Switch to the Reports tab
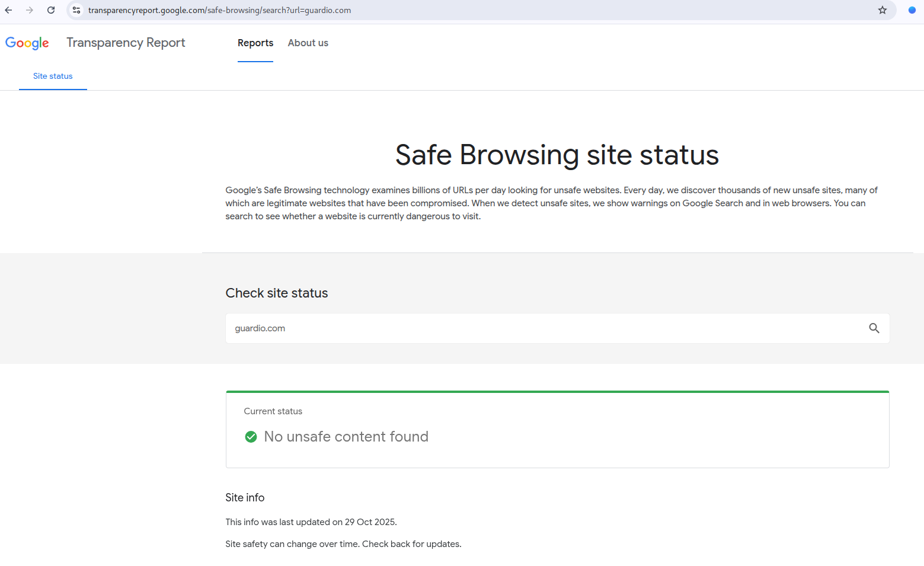924x566 pixels. pyautogui.click(x=255, y=43)
